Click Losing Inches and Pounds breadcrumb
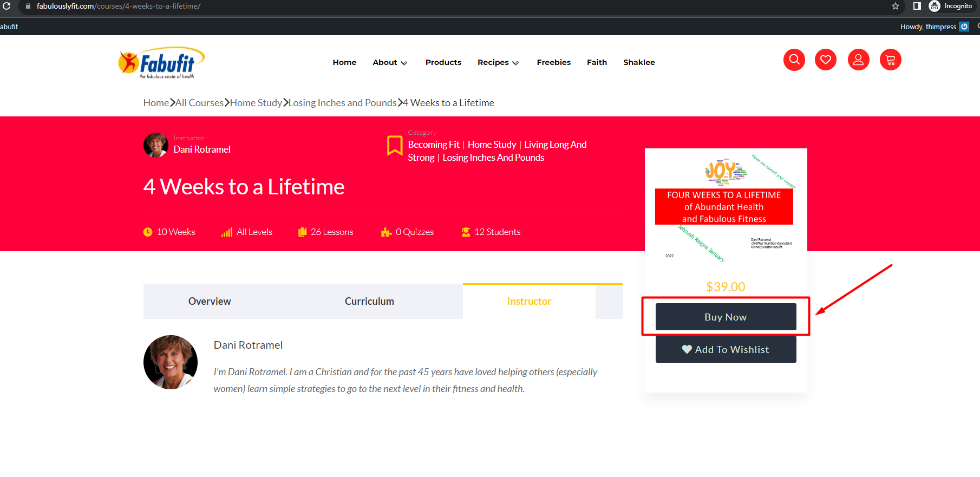 pyautogui.click(x=342, y=103)
